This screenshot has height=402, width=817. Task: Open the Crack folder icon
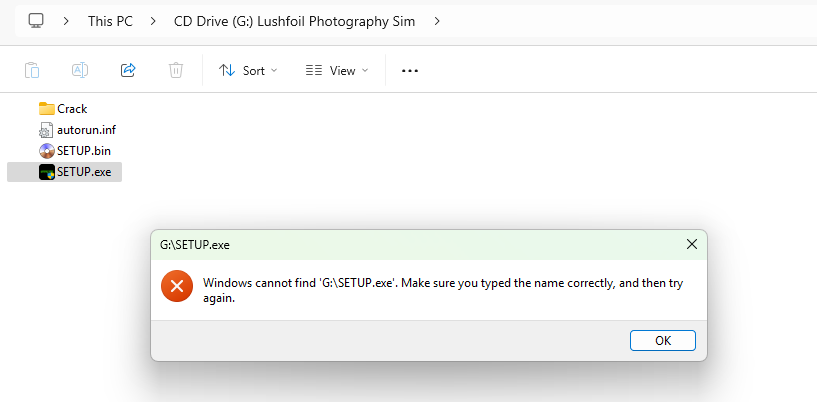point(46,109)
